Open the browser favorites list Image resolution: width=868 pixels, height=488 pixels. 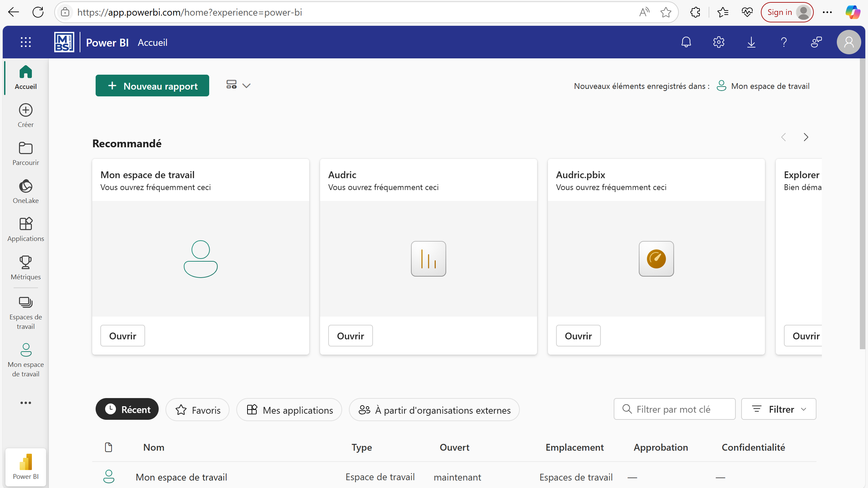[723, 12]
